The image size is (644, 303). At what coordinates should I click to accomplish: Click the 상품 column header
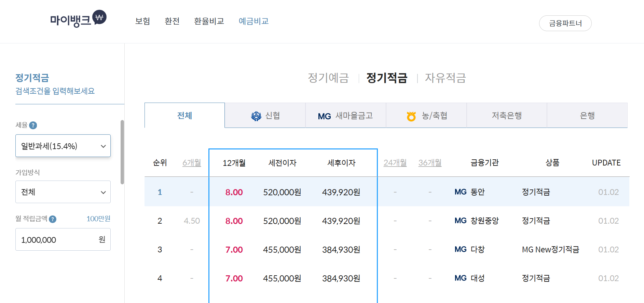[x=552, y=163]
